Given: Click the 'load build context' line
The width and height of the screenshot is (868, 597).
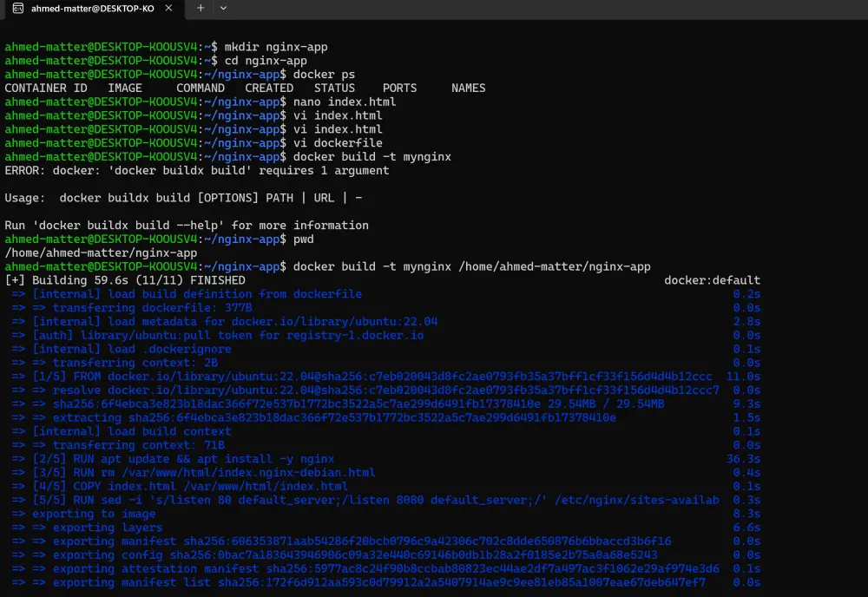Looking at the screenshot, I should coord(122,431).
